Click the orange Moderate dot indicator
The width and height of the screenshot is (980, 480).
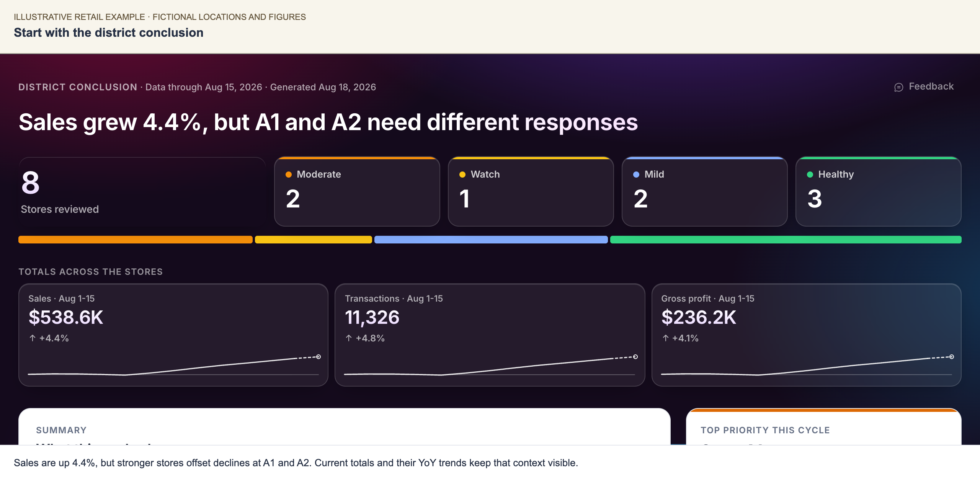pyautogui.click(x=289, y=175)
